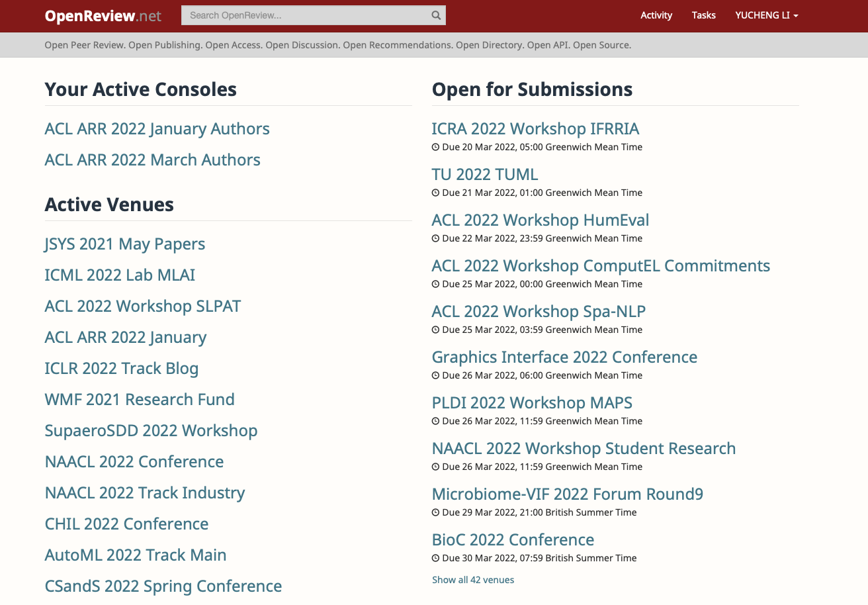Viewport: 868px width, 605px height.
Task: Open the Activity menu item
Action: [656, 15]
